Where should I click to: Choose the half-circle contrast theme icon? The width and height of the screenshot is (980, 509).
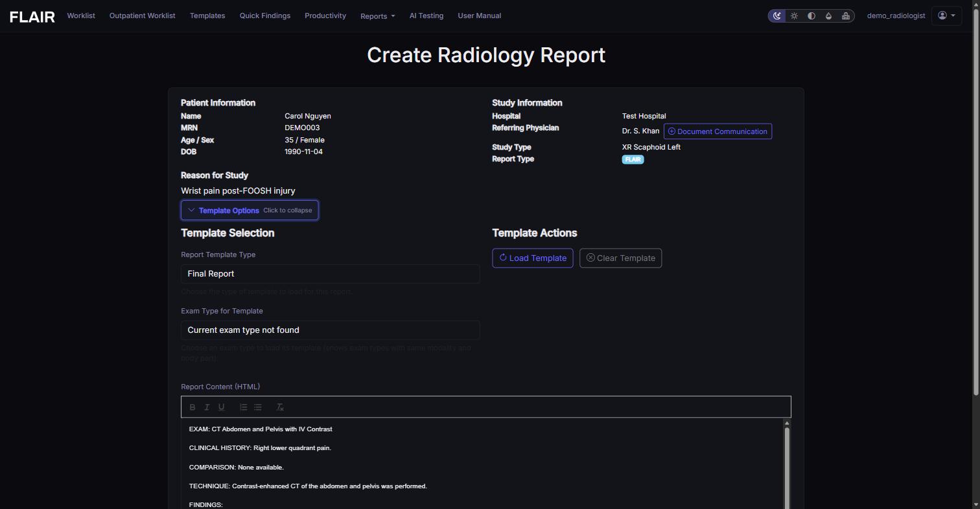[811, 16]
